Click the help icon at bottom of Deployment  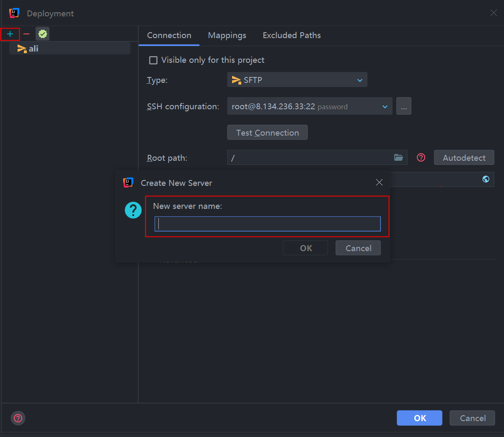coord(18,418)
